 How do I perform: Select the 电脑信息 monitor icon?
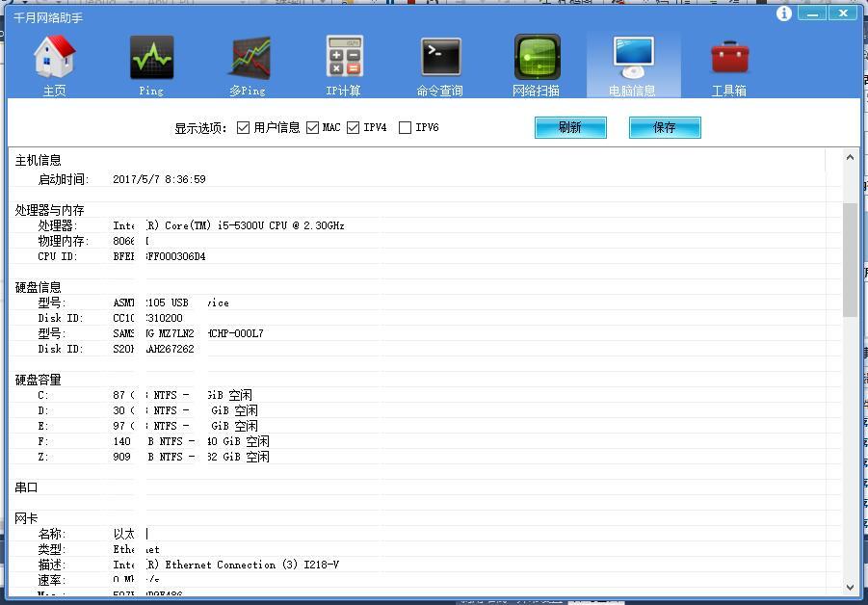coord(633,60)
